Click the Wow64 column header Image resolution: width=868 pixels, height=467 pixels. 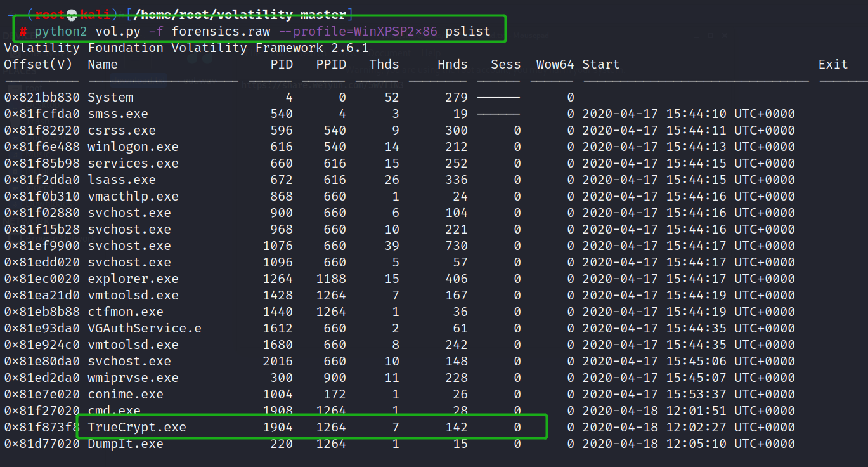(555, 65)
